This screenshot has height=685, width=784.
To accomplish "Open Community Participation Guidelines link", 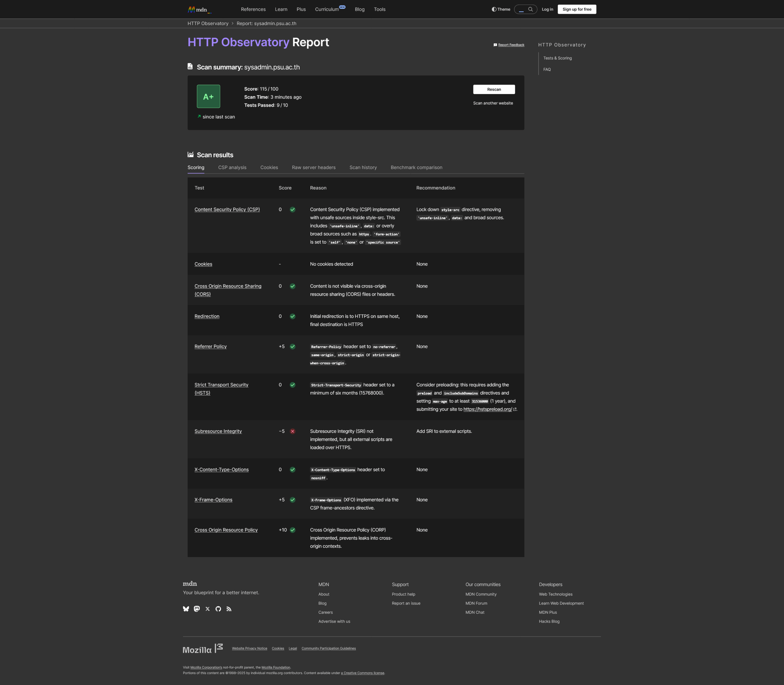I will (329, 649).
